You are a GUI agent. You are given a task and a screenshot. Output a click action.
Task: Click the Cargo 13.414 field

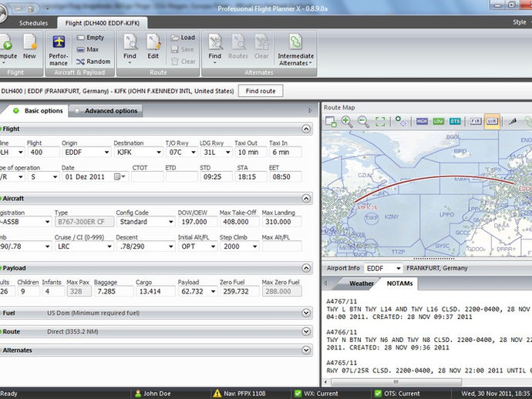(156, 291)
